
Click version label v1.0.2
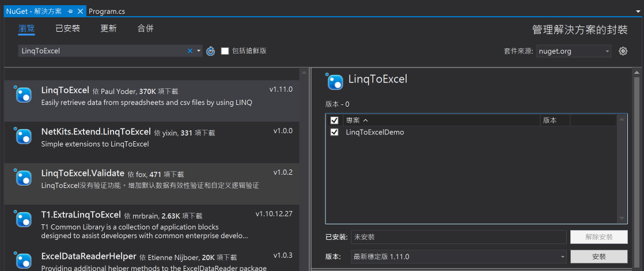283,172
